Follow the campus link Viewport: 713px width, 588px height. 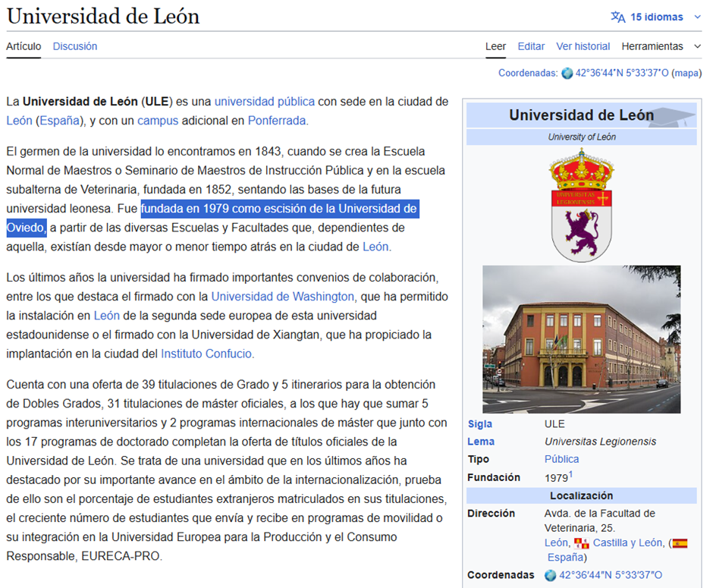(x=158, y=121)
